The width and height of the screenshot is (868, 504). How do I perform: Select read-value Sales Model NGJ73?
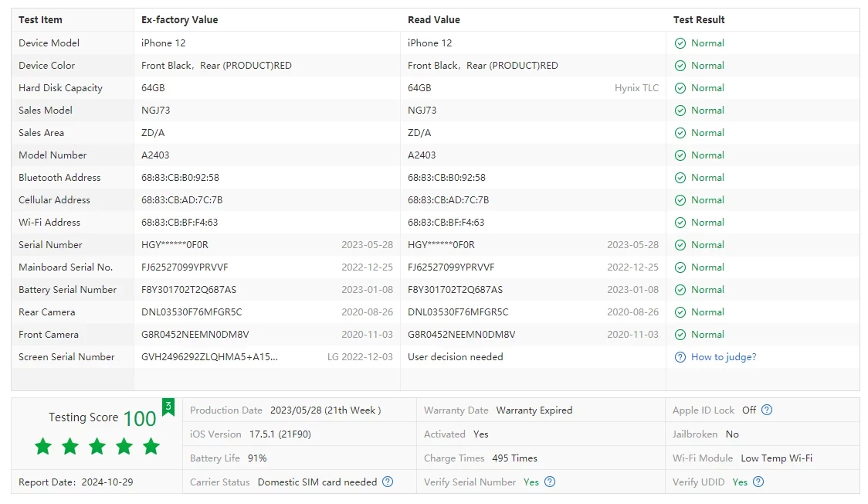point(422,111)
